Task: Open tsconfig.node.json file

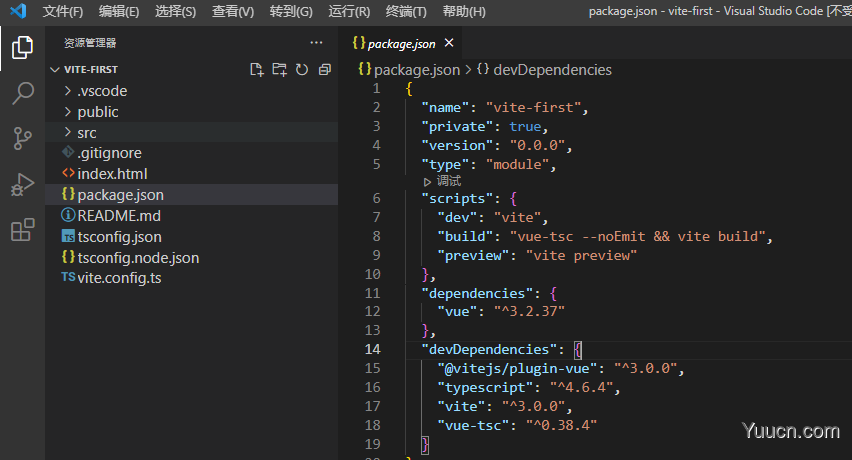Action: (x=191, y=257)
